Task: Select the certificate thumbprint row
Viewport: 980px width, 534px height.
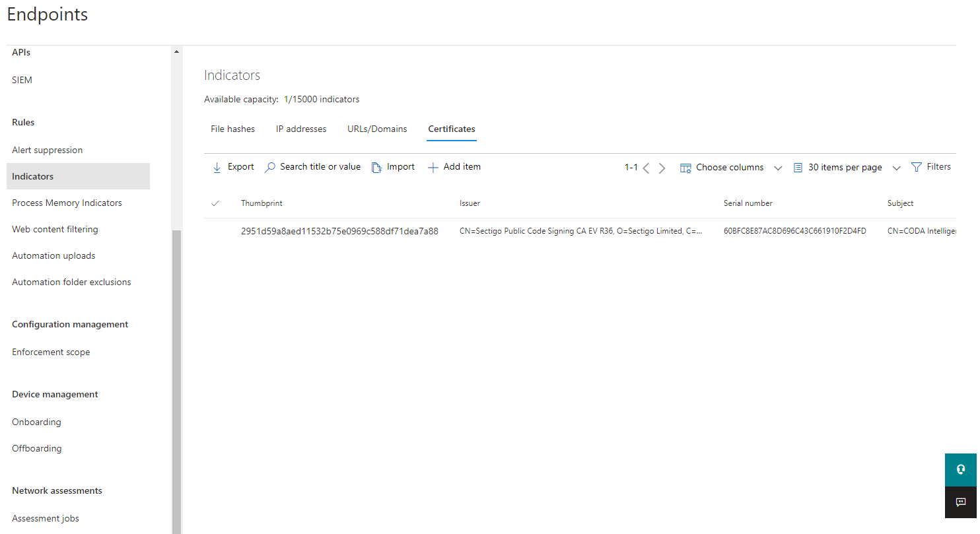Action: (339, 231)
